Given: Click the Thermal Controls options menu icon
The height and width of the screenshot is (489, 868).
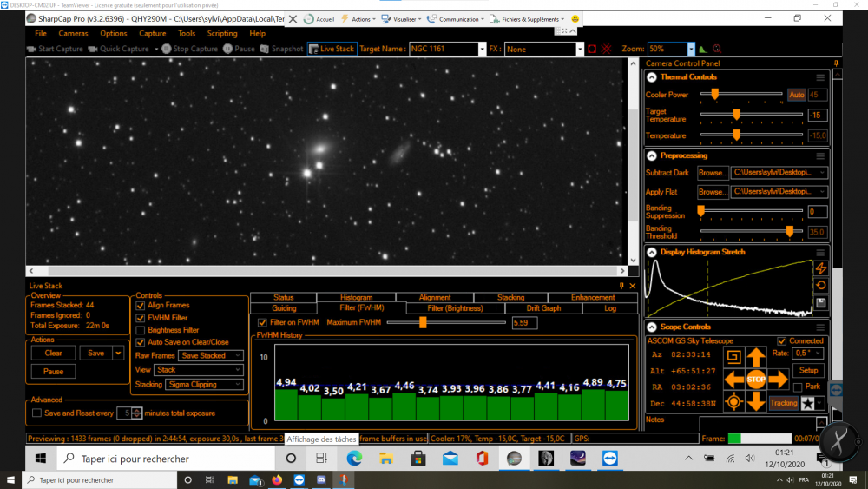Looking at the screenshot, I should coord(820,77).
